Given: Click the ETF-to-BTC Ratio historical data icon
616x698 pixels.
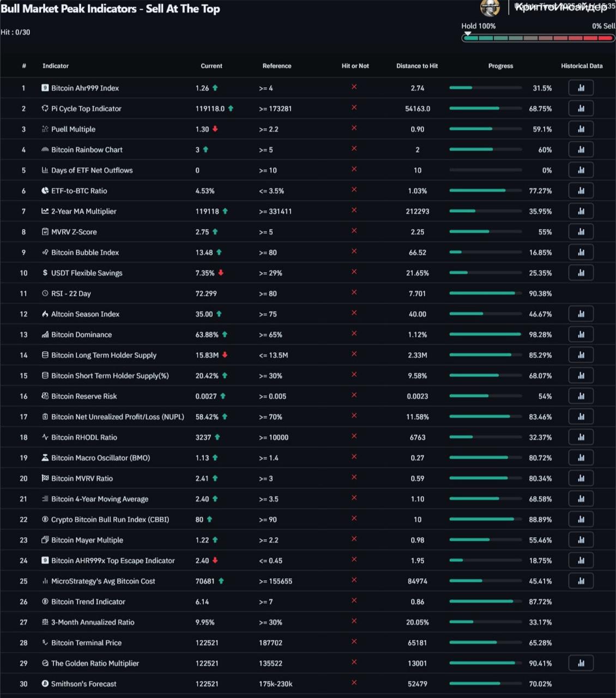Looking at the screenshot, I should coord(581,191).
